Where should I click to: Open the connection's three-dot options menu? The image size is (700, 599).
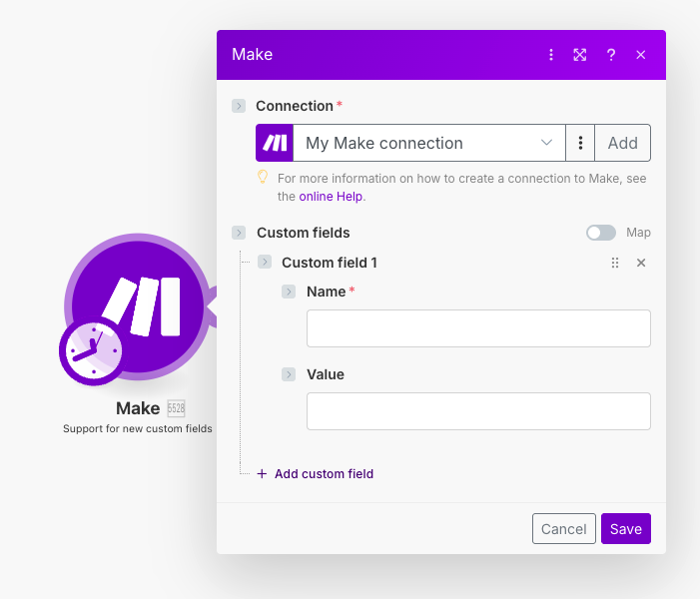click(x=580, y=143)
